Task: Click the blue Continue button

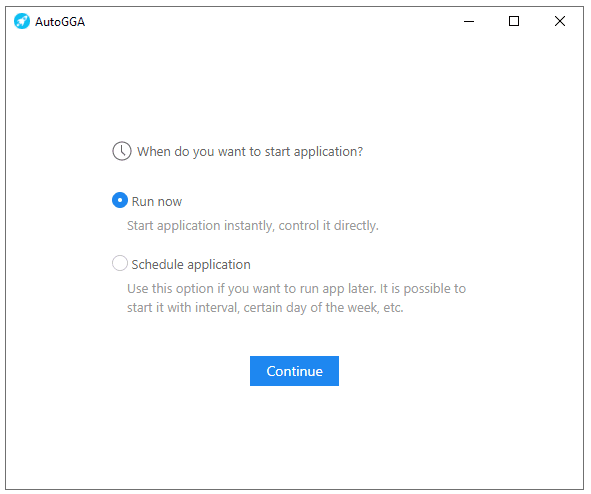Action: [294, 371]
